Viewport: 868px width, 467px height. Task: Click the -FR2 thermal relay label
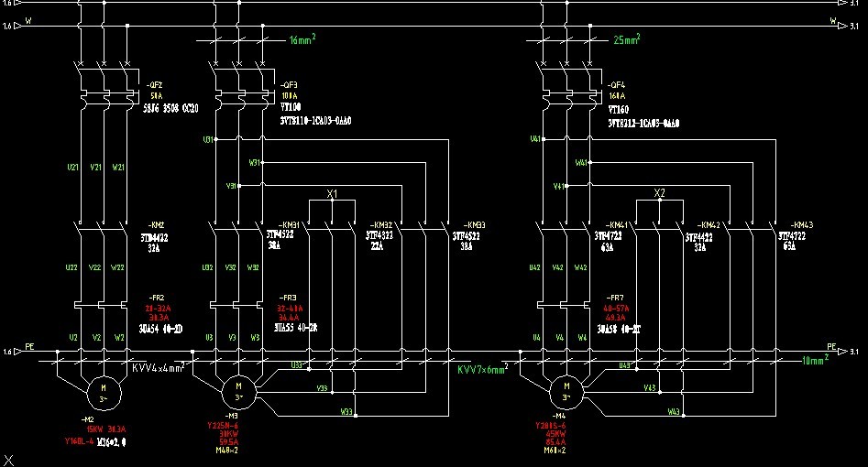tap(158, 299)
